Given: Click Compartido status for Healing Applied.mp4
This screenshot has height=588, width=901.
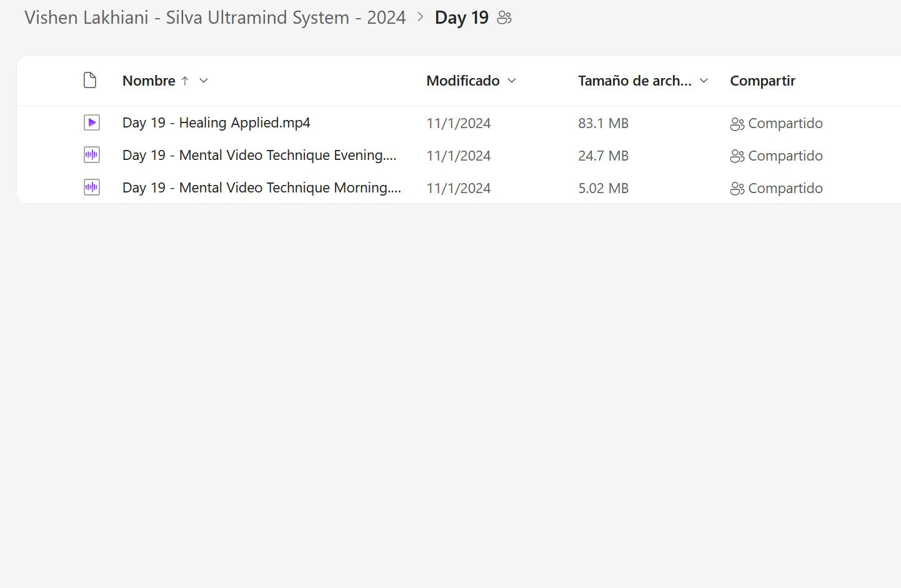Looking at the screenshot, I should click(785, 124).
